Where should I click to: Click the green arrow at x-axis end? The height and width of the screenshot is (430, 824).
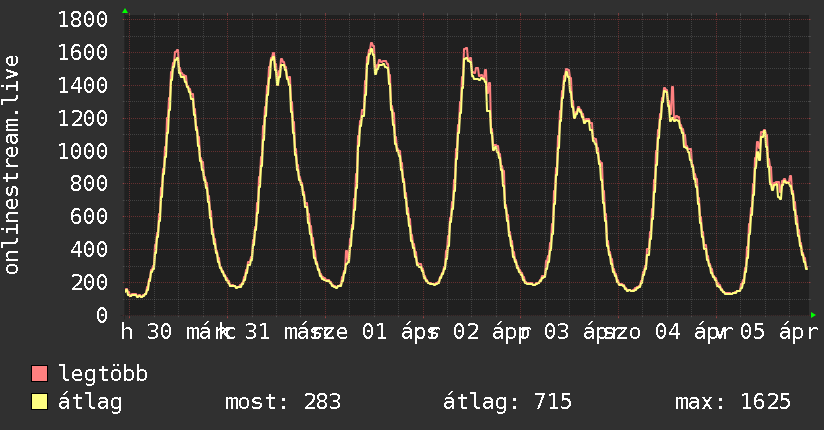pyautogui.click(x=812, y=315)
